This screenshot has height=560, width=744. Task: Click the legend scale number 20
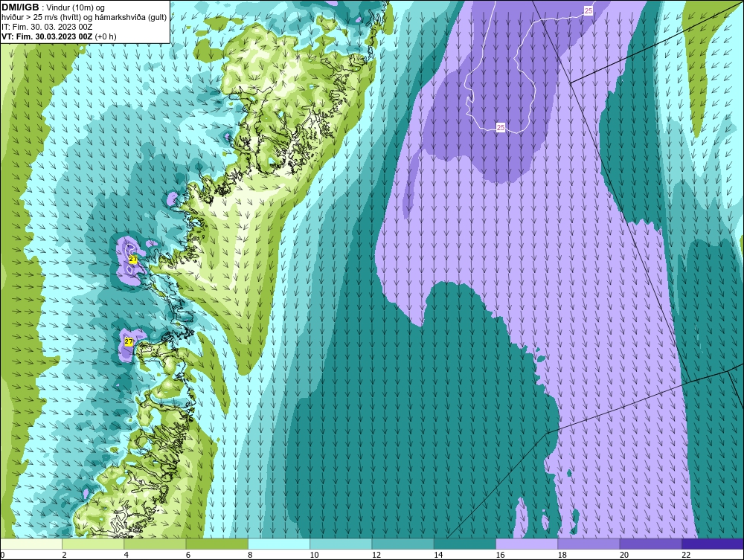(624, 556)
